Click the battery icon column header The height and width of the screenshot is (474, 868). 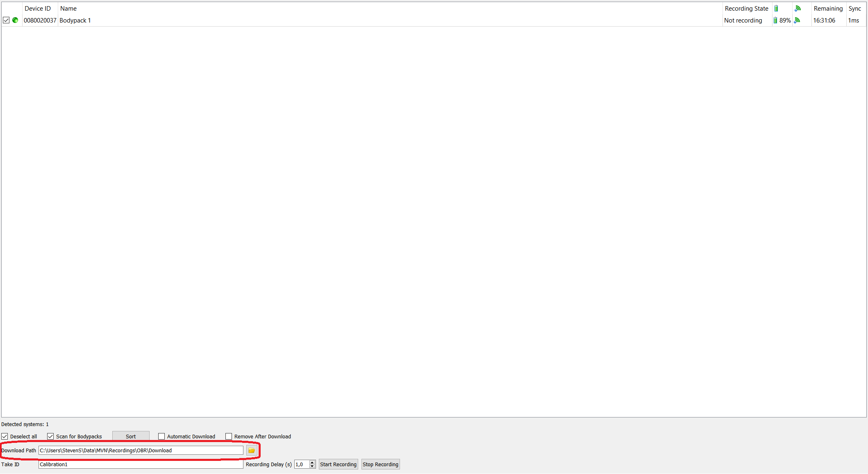click(x=776, y=9)
